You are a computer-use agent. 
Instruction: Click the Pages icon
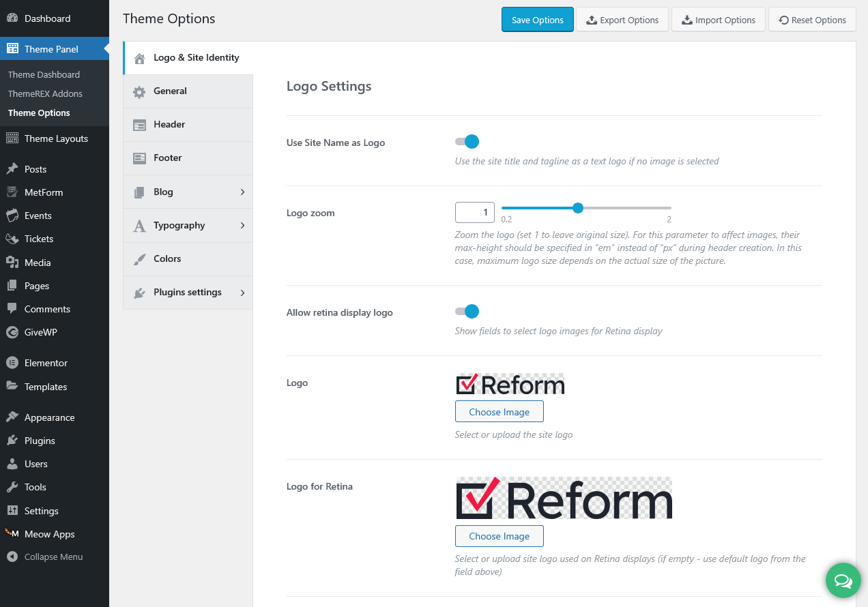click(12, 286)
